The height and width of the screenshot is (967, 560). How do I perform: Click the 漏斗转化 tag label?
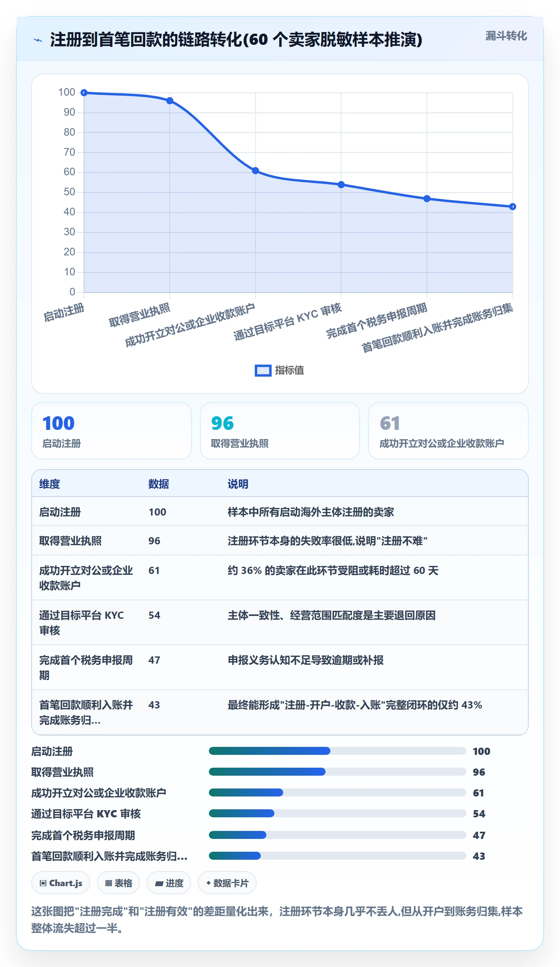tap(506, 36)
